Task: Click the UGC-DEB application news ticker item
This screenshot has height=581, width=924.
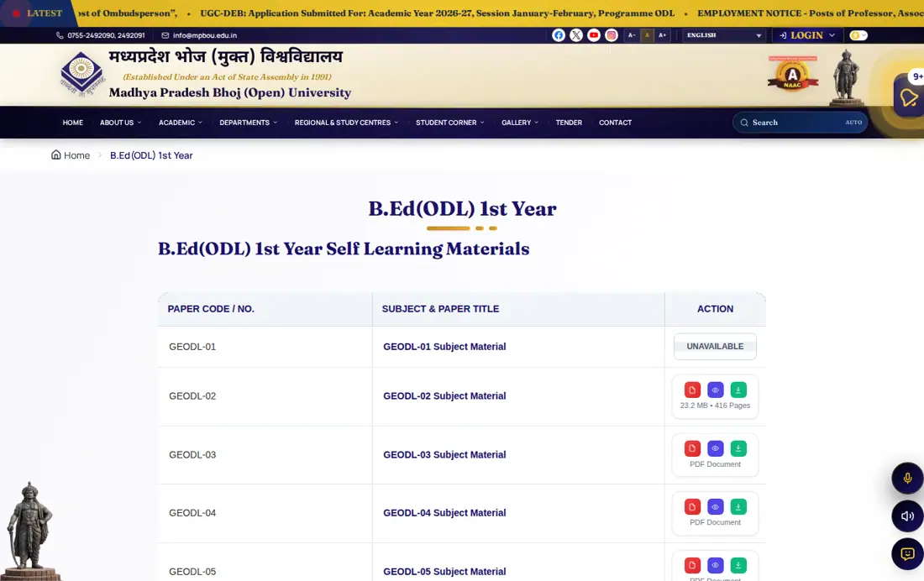Action: 438,13
